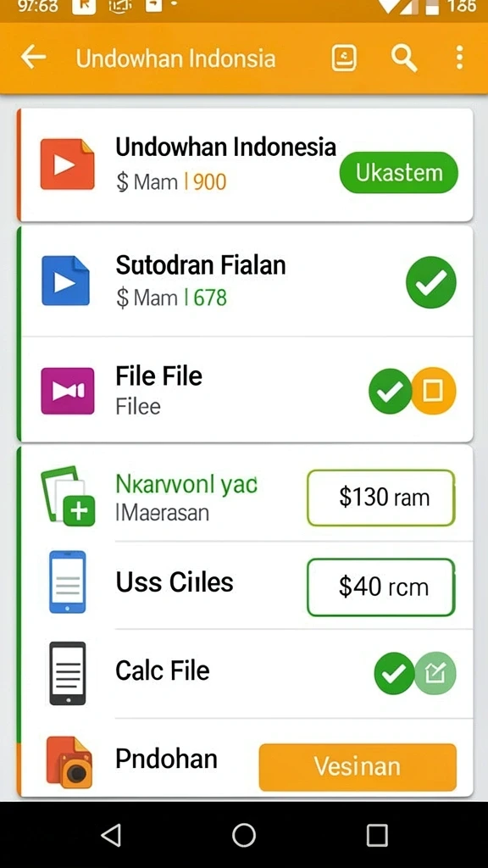Tap the green add-file icon
The height and width of the screenshot is (868, 488).
68,496
